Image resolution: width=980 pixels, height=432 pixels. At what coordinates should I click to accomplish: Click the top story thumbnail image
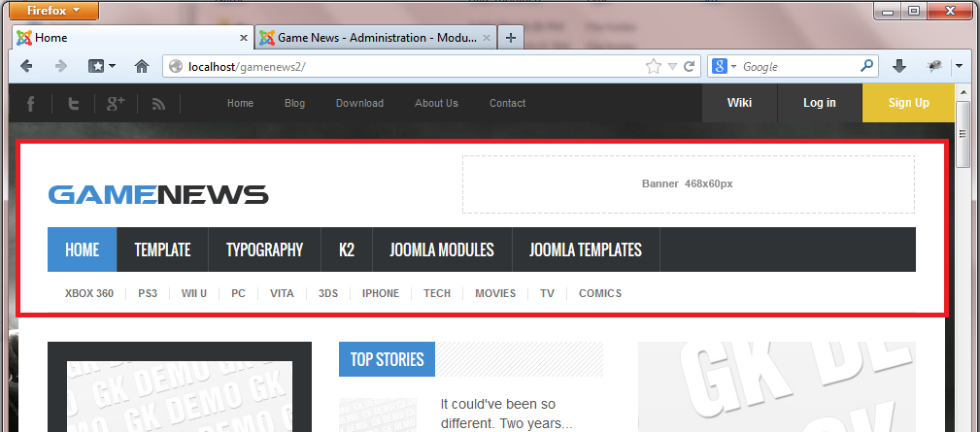tap(378, 415)
